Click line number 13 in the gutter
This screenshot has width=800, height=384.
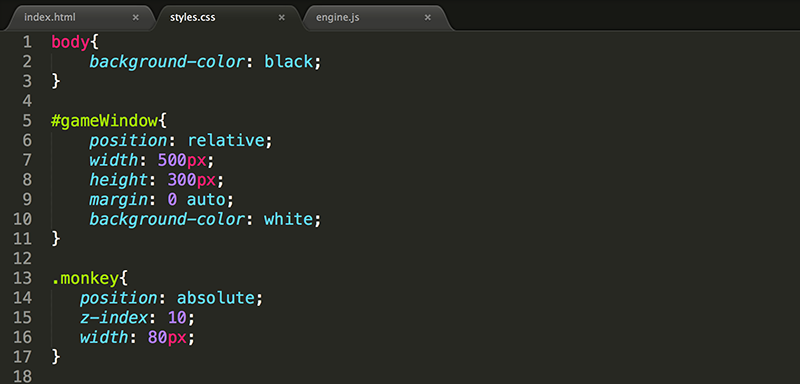[22, 278]
